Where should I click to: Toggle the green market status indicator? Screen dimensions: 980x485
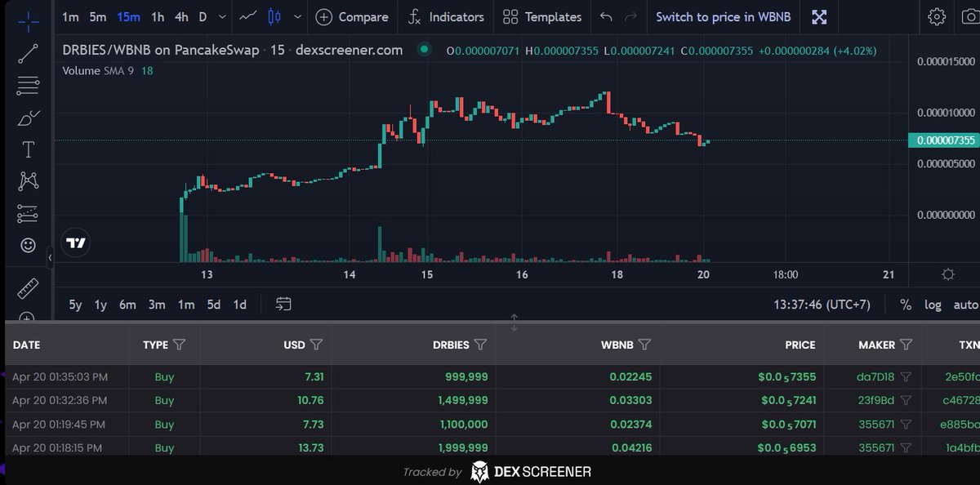pos(423,50)
